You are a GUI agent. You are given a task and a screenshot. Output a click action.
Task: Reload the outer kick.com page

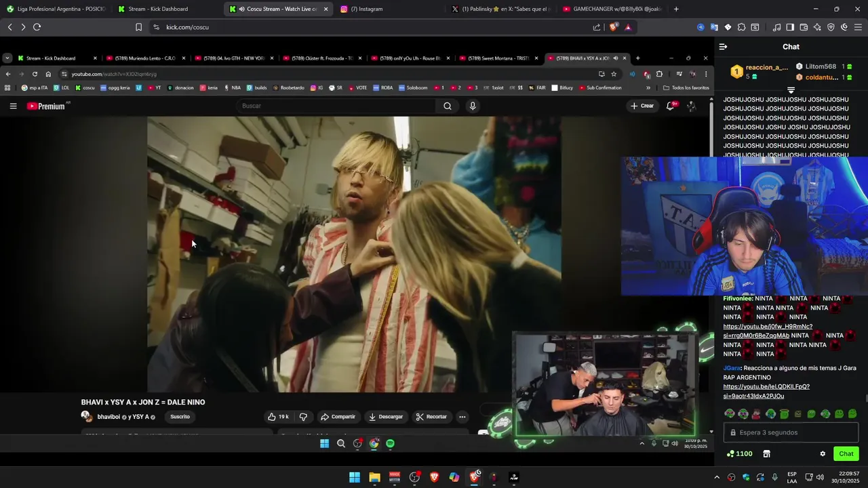pos(37,27)
